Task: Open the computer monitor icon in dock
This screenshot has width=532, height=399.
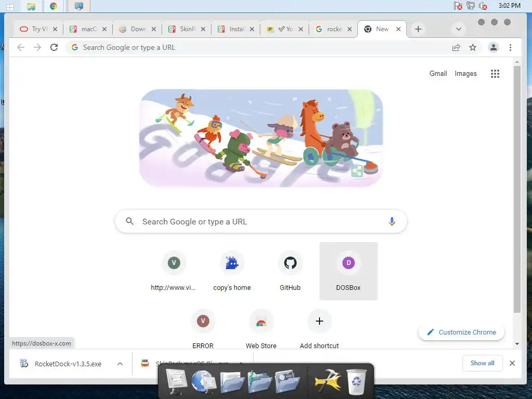Action: pyautogui.click(x=176, y=382)
